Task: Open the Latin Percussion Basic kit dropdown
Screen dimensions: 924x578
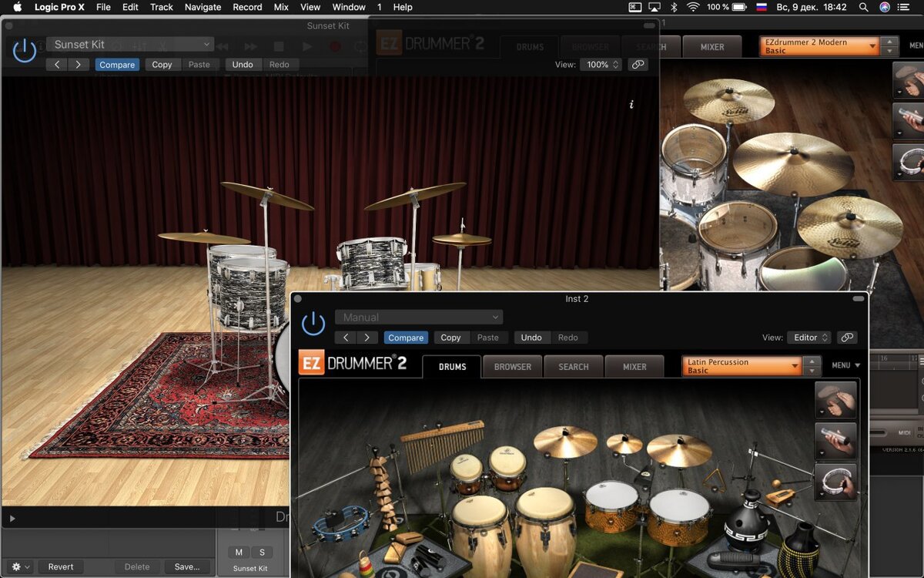Action: (742, 366)
